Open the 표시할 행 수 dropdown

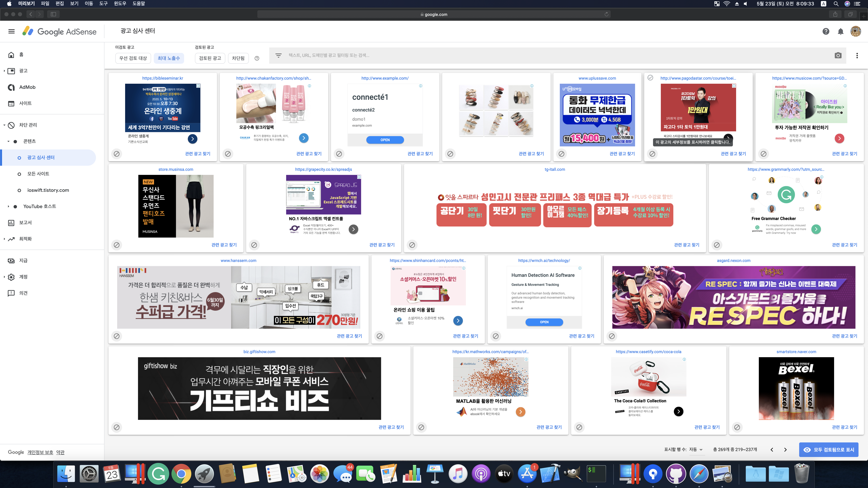[696, 450]
